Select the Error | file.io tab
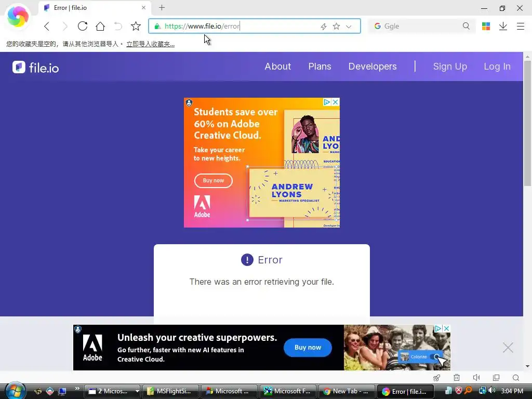 pos(95,7)
